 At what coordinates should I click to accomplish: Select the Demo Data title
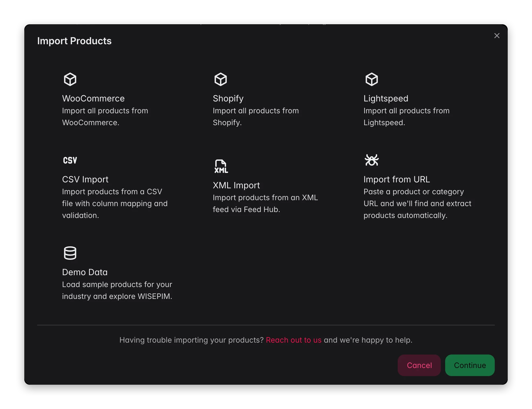[85, 272]
